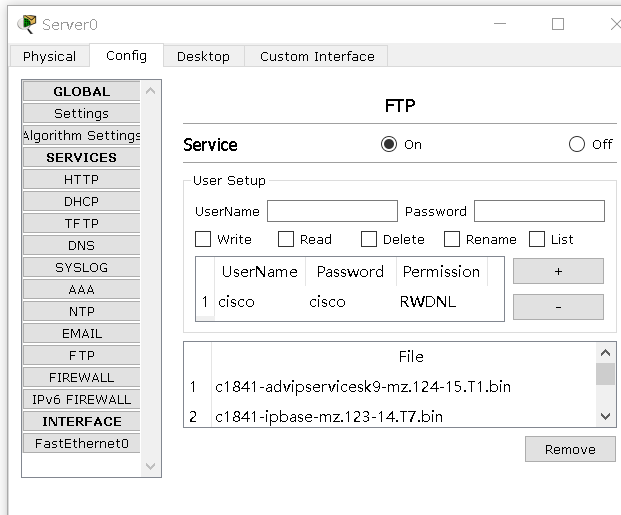Check the Delete permission box
The image size is (621, 515).
[369, 239]
